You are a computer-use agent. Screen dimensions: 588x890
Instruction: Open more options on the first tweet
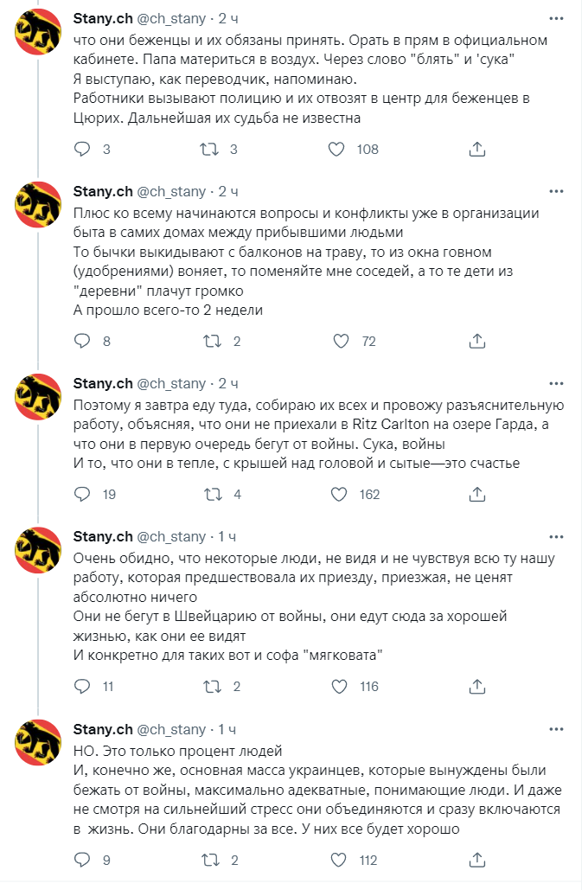click(556, 19)
